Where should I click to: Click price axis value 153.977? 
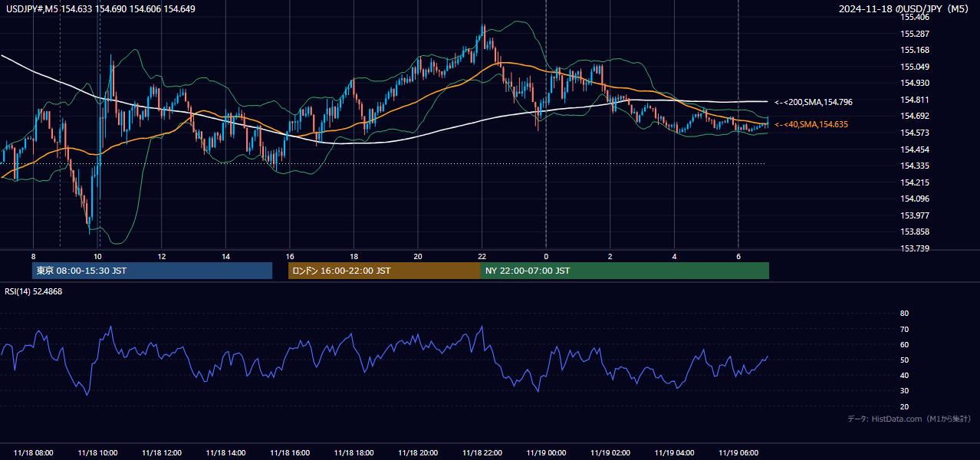pos(915,215)
